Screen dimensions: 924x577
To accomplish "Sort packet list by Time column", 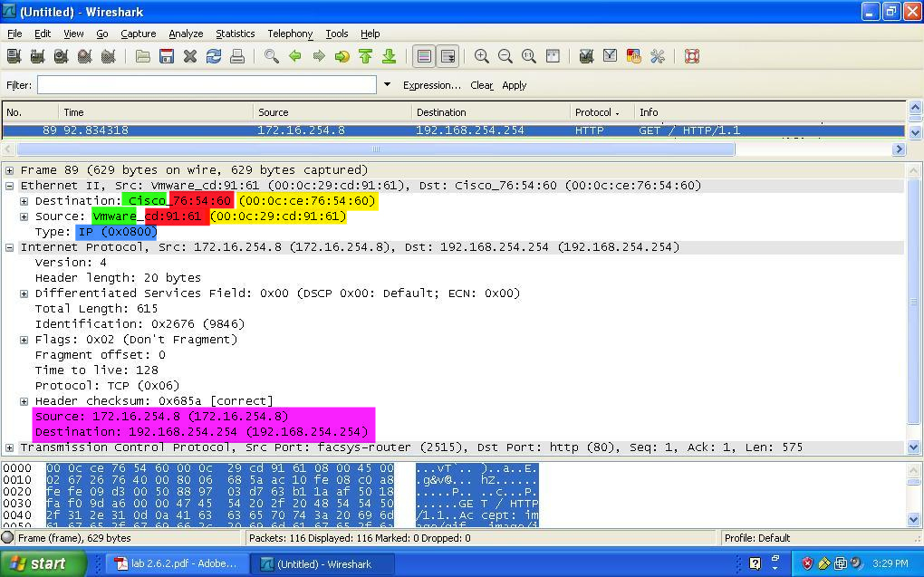I will click(156, 112).
